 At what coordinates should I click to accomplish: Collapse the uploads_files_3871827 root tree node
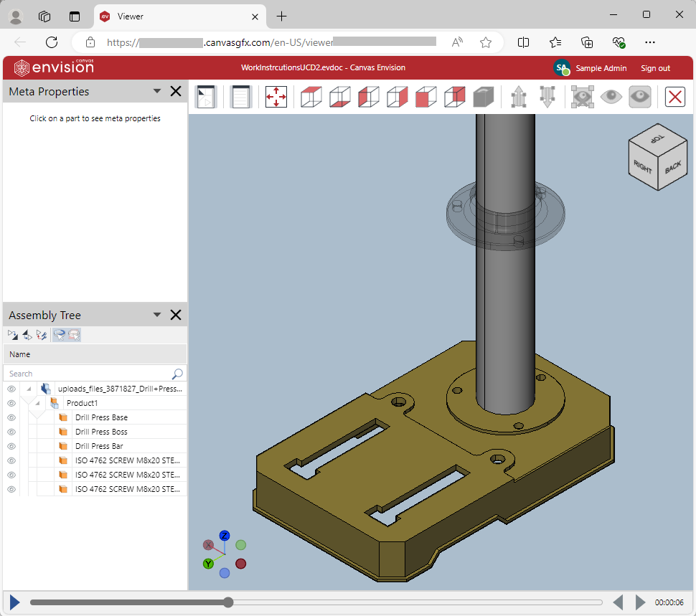point(29,389)
